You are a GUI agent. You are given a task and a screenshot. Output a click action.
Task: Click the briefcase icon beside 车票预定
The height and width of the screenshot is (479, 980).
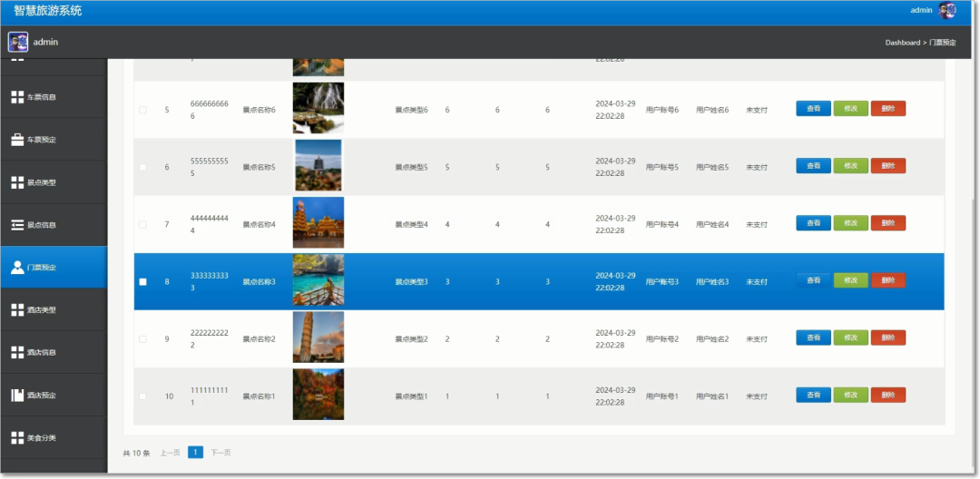[17, 140]
